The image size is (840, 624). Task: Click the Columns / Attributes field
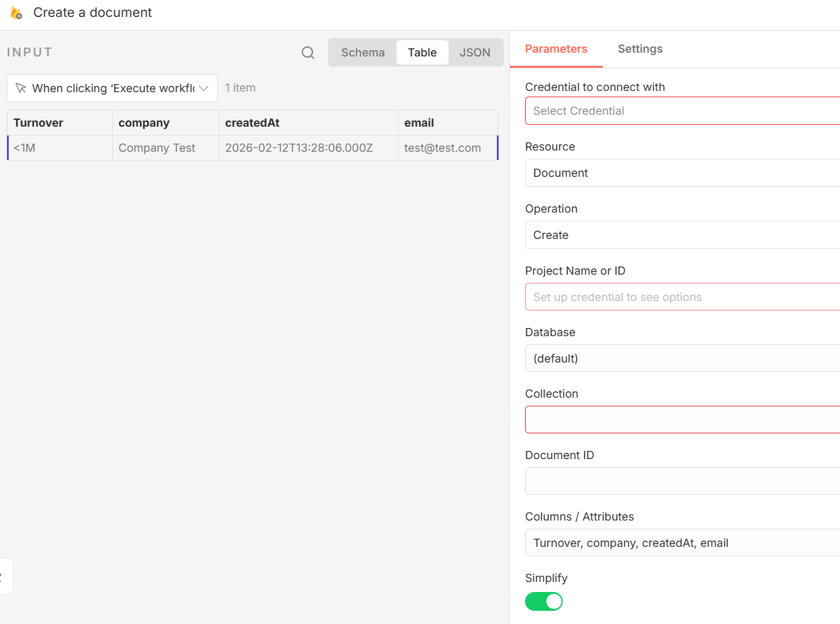click(682, 543)
